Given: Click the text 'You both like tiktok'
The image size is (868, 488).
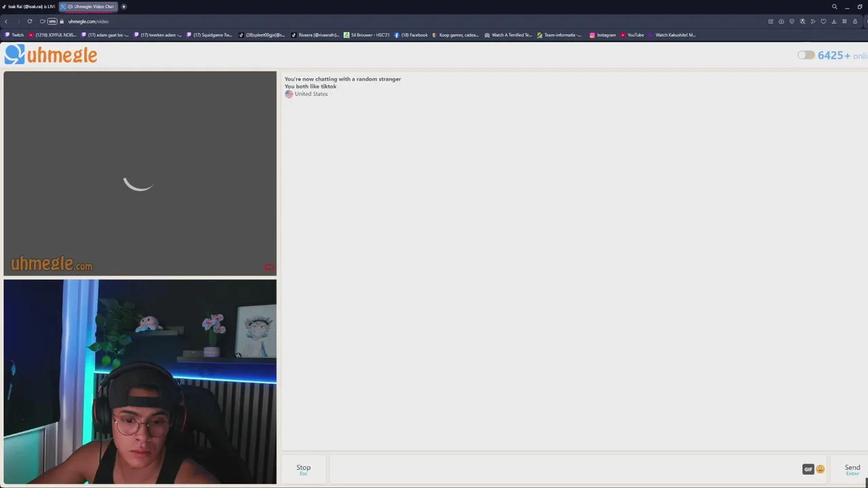Looking at the screenshot, I should 311,87.
